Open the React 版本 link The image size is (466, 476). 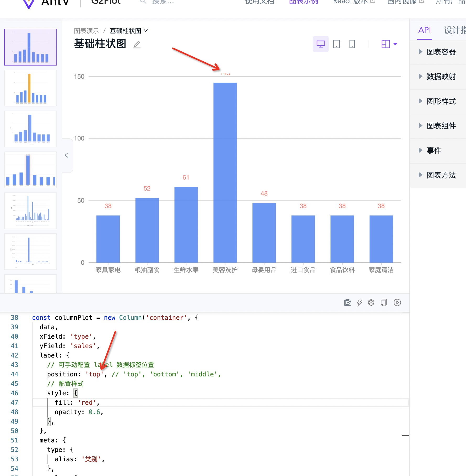(x=350, y=2)
